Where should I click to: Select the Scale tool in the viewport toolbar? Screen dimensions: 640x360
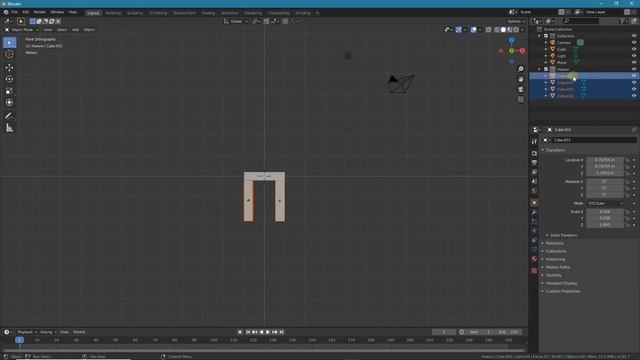9,91
